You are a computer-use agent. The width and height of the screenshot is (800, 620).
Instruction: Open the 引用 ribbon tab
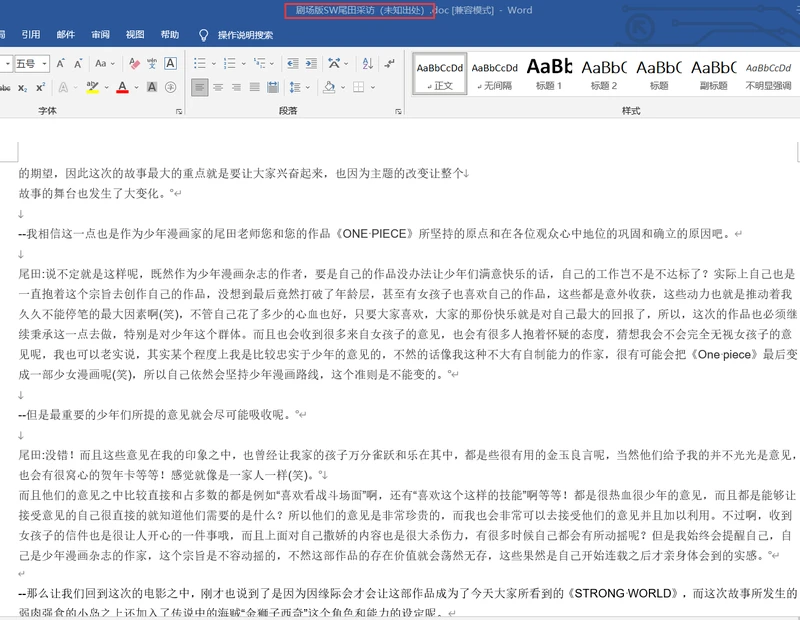point(31,34)
